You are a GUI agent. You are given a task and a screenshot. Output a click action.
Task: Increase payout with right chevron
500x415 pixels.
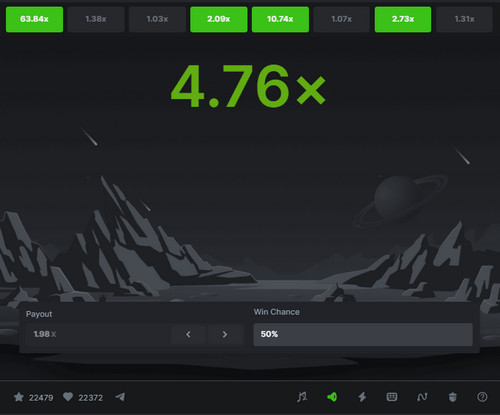225,334
